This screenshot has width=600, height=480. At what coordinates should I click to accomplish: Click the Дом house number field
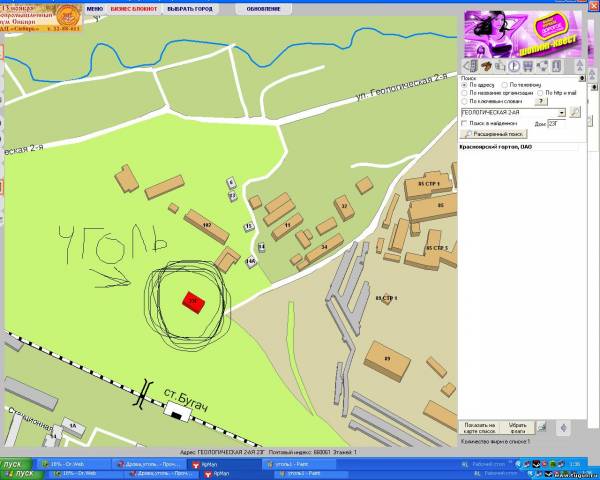(556, 124)
